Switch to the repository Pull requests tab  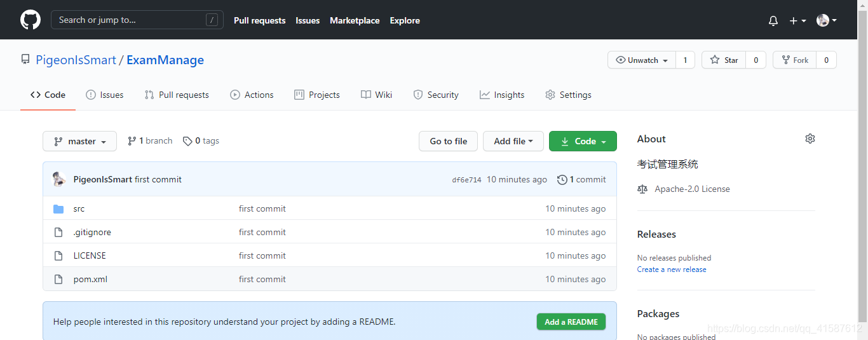tap(177, 95)
